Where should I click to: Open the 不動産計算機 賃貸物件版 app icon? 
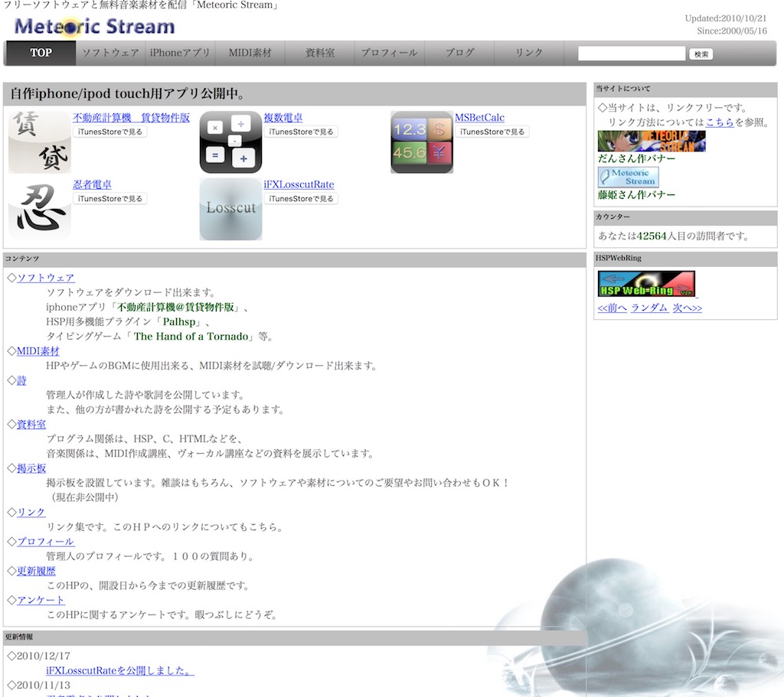click(40, 142)
